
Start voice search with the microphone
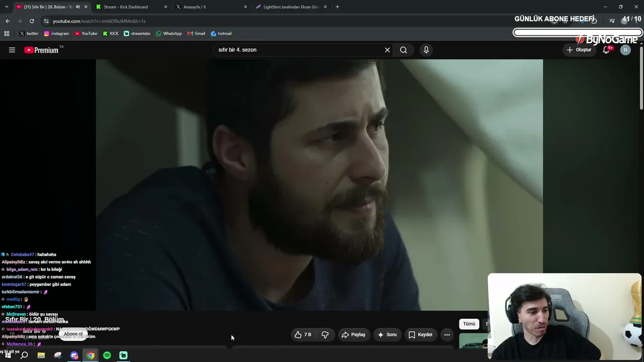pos(426,50)
